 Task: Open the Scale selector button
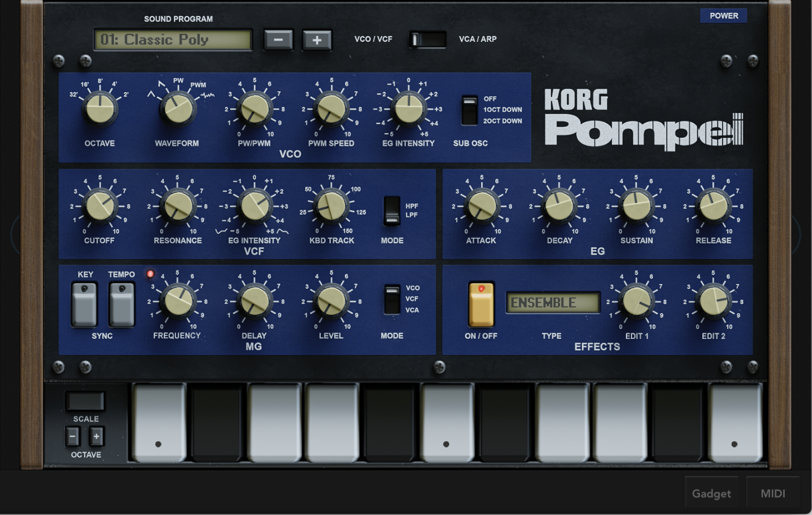pyautogui.click(x=85, y=401)
